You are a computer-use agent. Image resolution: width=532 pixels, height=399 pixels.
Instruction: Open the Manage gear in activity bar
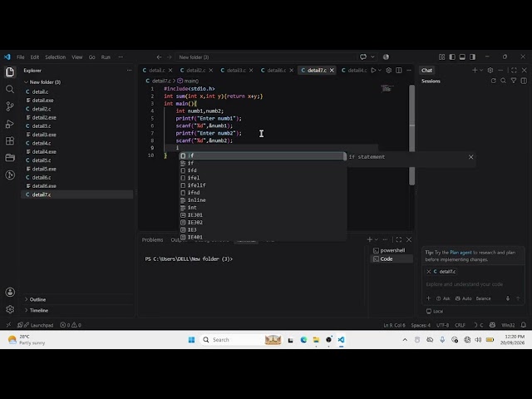coord(10,309)
